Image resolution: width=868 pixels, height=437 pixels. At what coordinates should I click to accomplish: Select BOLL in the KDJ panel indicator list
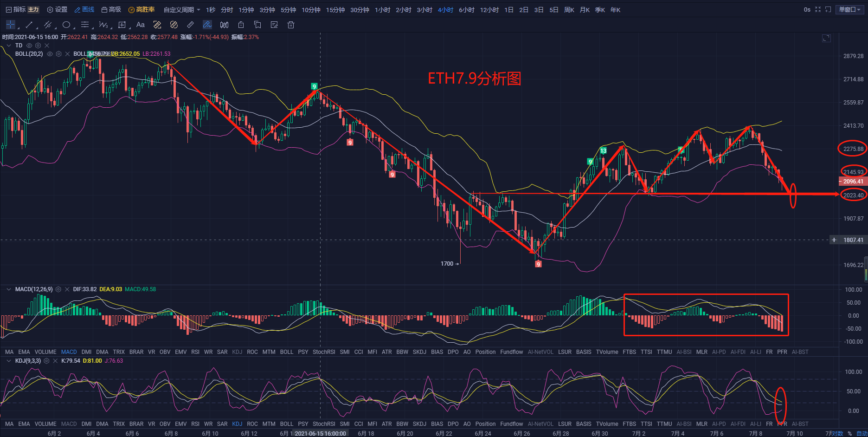click(x=287, y=424)
